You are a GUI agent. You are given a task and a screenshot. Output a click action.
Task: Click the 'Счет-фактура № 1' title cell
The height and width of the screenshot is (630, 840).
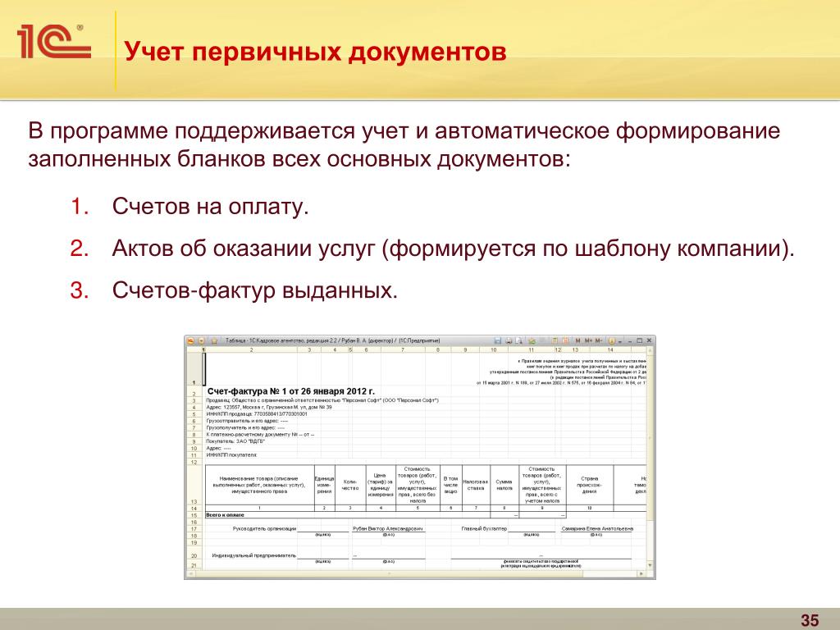tap(291, 391)
